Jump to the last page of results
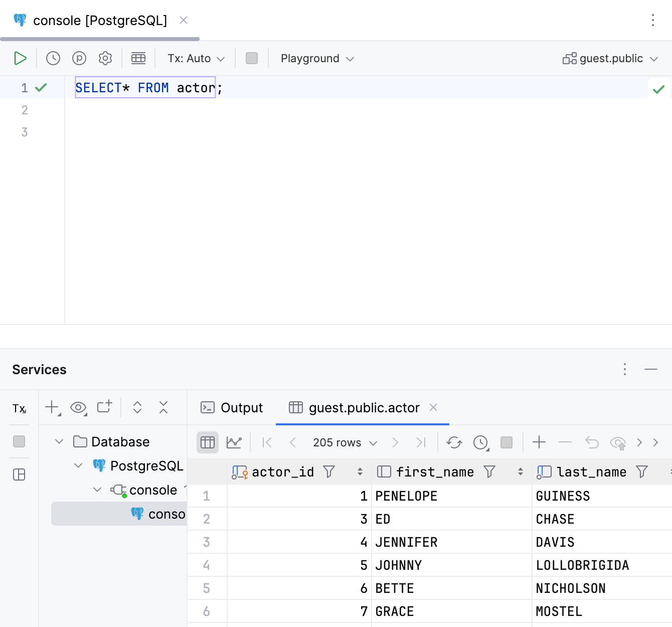Viewport: 672px width, 627px height. pos(421,442)
